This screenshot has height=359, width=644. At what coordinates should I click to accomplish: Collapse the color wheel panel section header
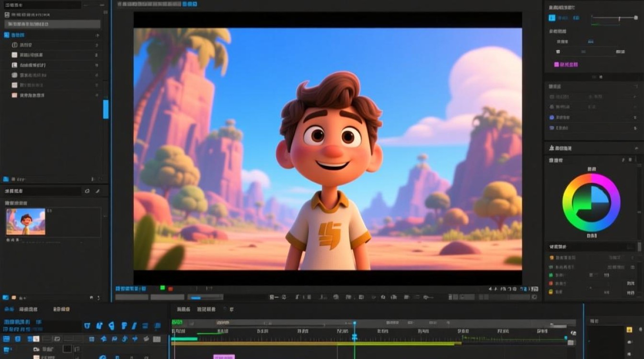click(x=560, y=148)
